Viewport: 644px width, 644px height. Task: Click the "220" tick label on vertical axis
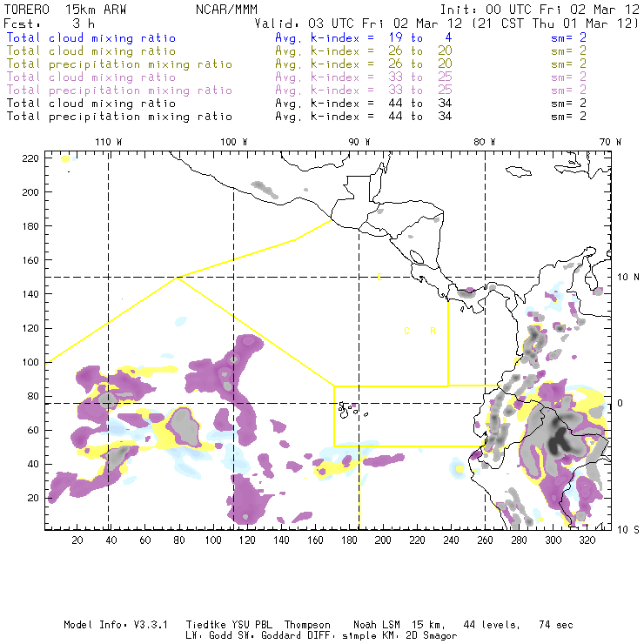pos(30,158)
